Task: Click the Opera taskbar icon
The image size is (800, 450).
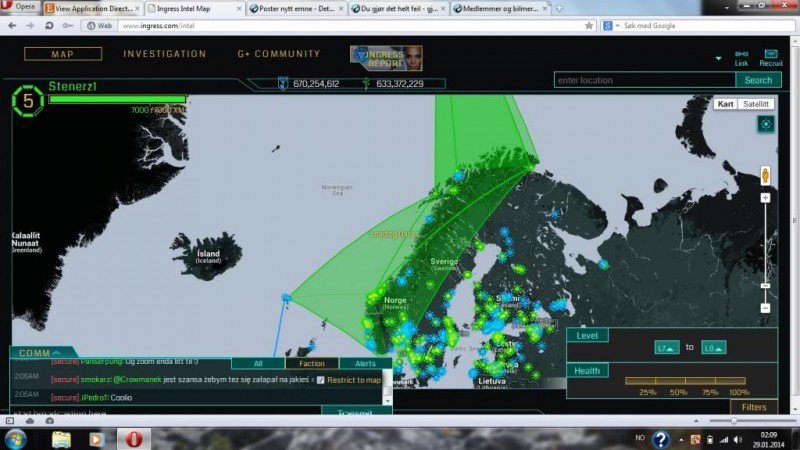Action: point(134,439)
